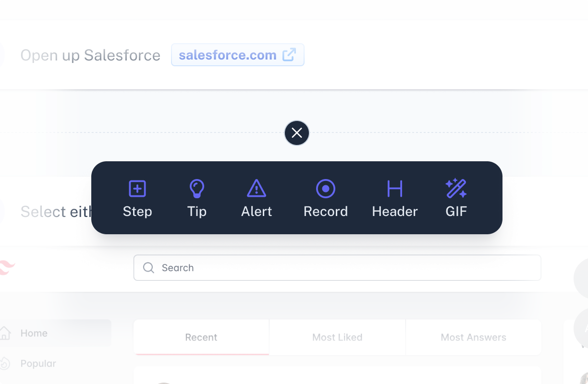Viewport: 588px width, 384px height.
Task: Insert a Header with the H icon
Action: click(x=395, y=189)
